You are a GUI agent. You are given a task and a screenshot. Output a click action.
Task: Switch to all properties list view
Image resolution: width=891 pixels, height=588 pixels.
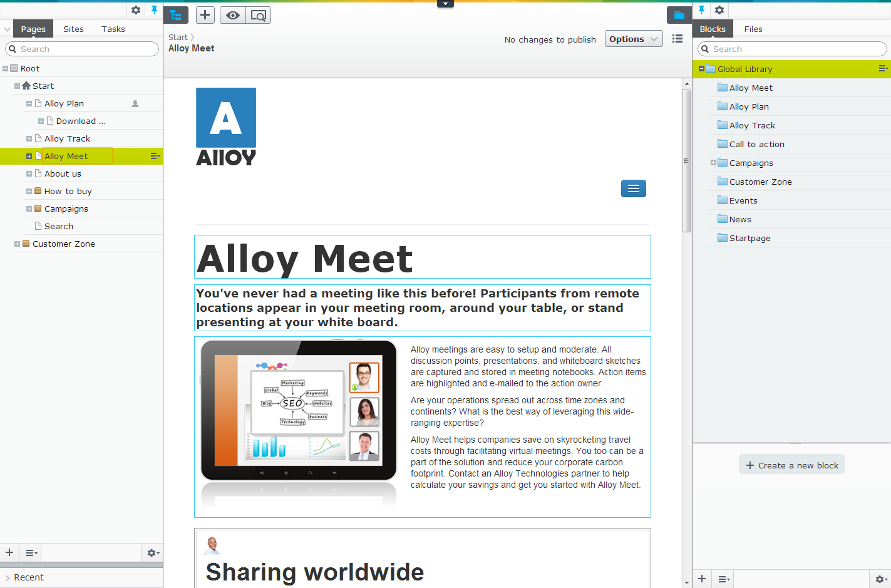pos(677,39)
